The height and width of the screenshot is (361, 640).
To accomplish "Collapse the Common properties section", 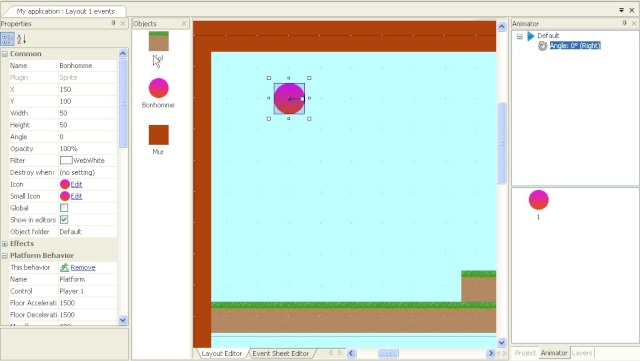I will point(5,54).
